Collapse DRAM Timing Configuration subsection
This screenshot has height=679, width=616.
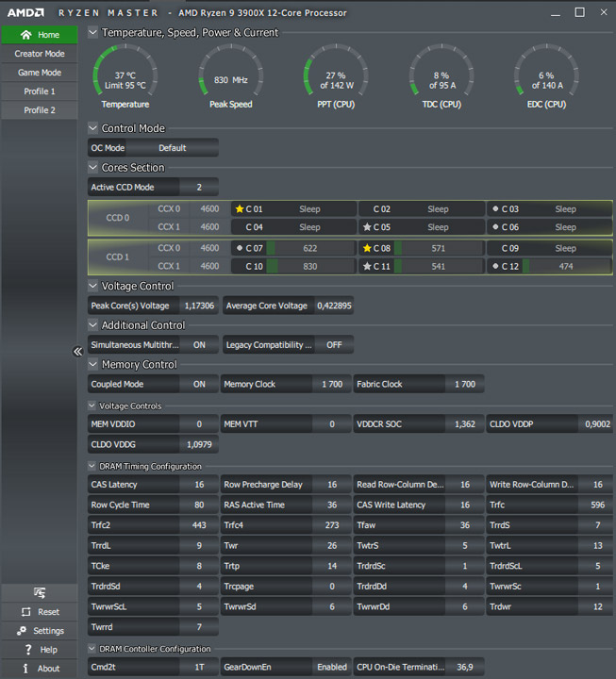(x=92, y=466)
